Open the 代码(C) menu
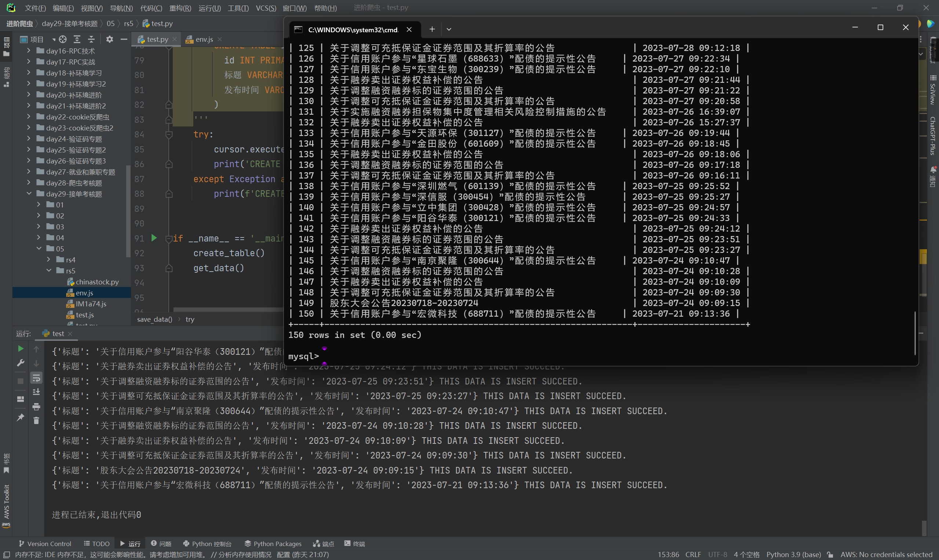 pyautogui.click(x=151, y=8)
